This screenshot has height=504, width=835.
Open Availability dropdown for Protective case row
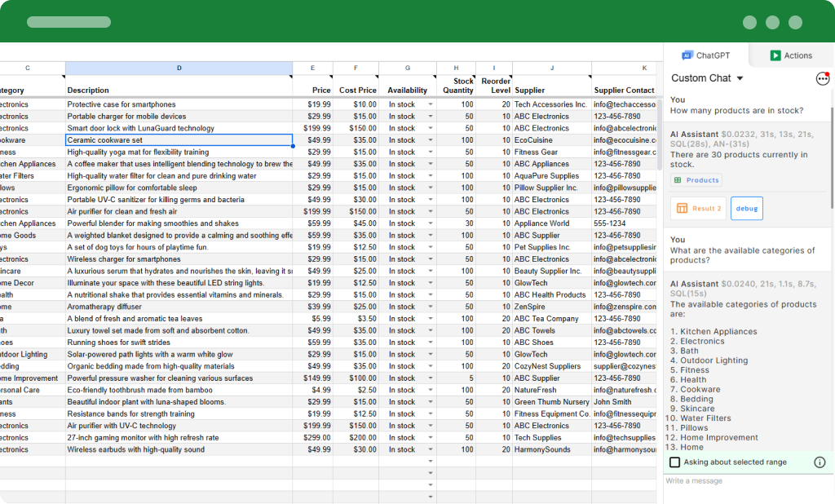coord(431,104)
